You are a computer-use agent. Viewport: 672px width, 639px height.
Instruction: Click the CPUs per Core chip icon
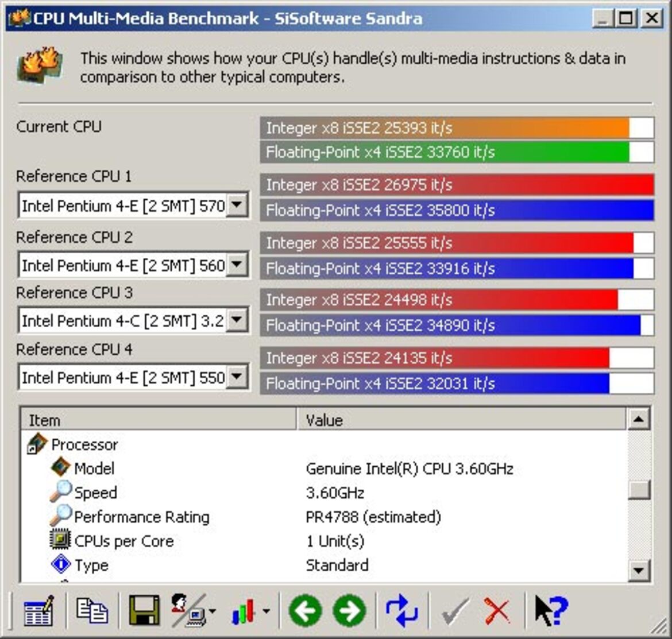coord(60,540)
